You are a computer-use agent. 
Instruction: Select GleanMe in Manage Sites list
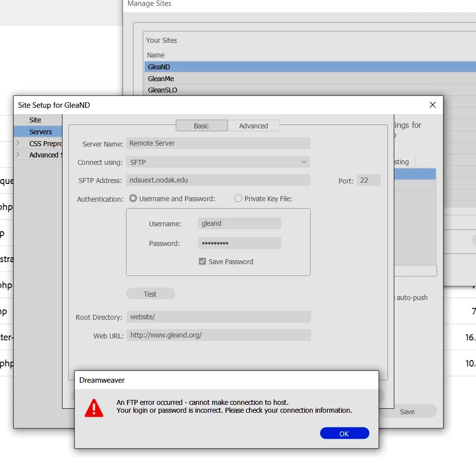(310, 79)
